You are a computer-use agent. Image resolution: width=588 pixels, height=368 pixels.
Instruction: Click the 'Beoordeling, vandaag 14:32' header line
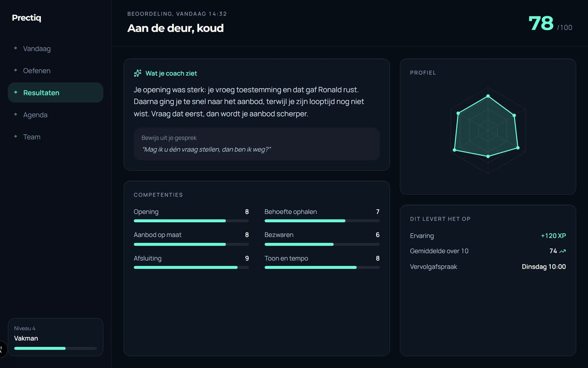click(177, 14)
